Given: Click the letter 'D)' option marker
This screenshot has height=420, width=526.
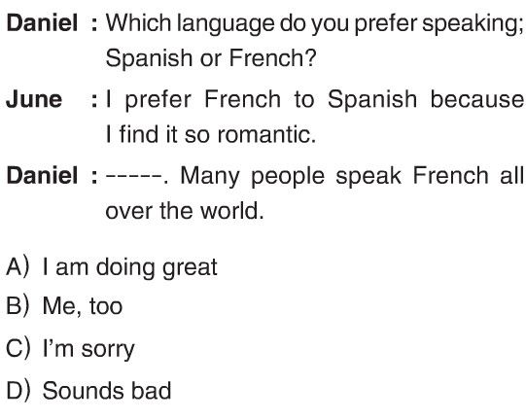Looking at the screenshot, I should [18, 391].
